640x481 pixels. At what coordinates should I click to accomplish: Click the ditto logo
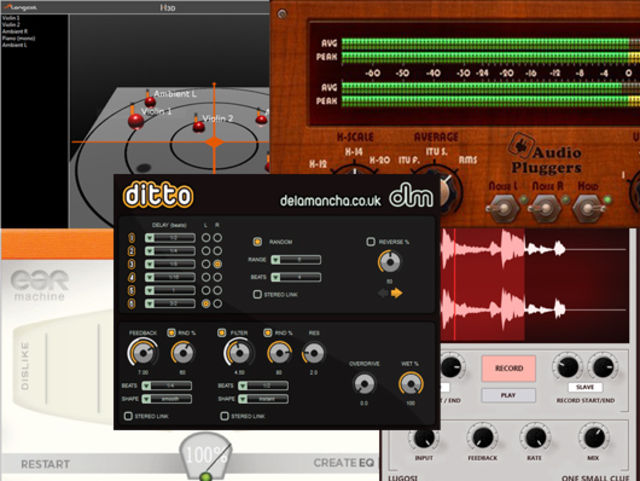[158, 195]
